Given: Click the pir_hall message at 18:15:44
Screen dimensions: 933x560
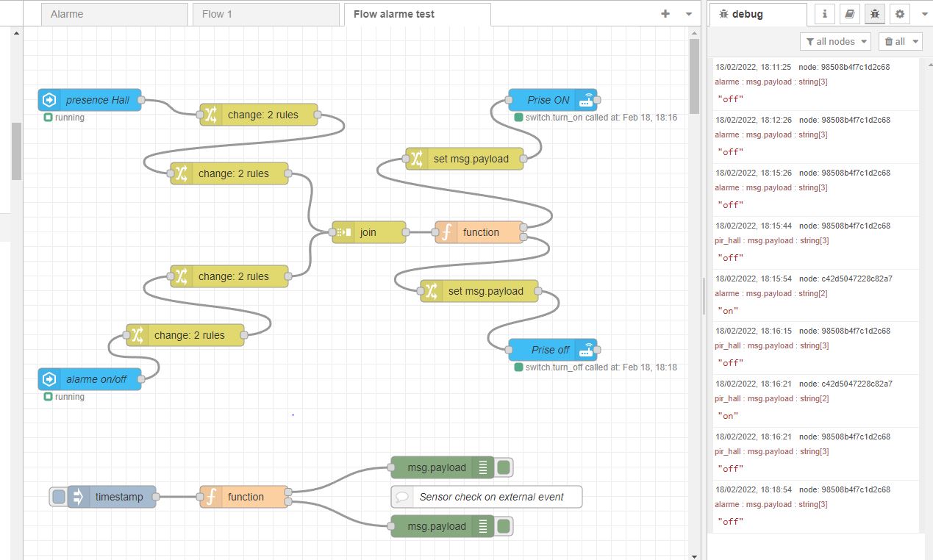Looking at the screenshot, I should tap(771, 240).
